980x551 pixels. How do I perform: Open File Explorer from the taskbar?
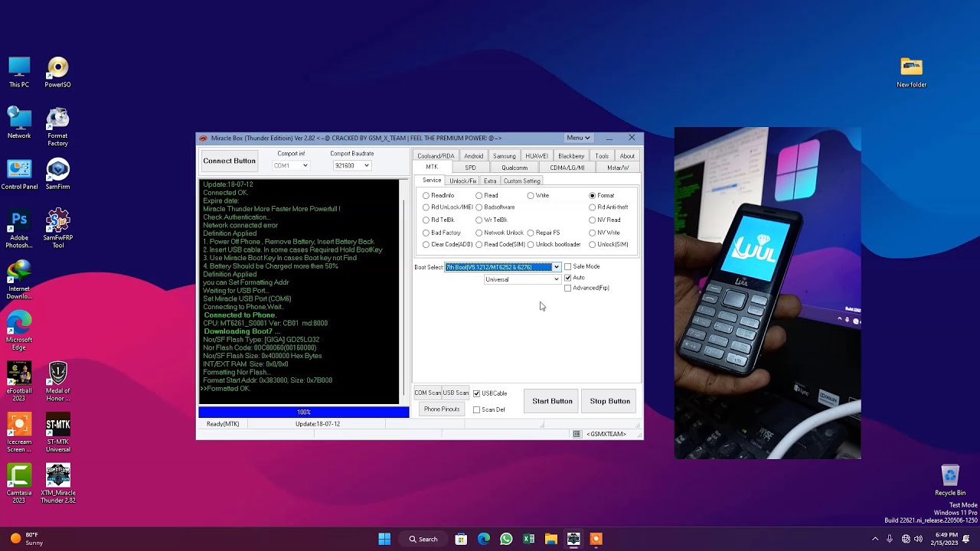point(550,539)
